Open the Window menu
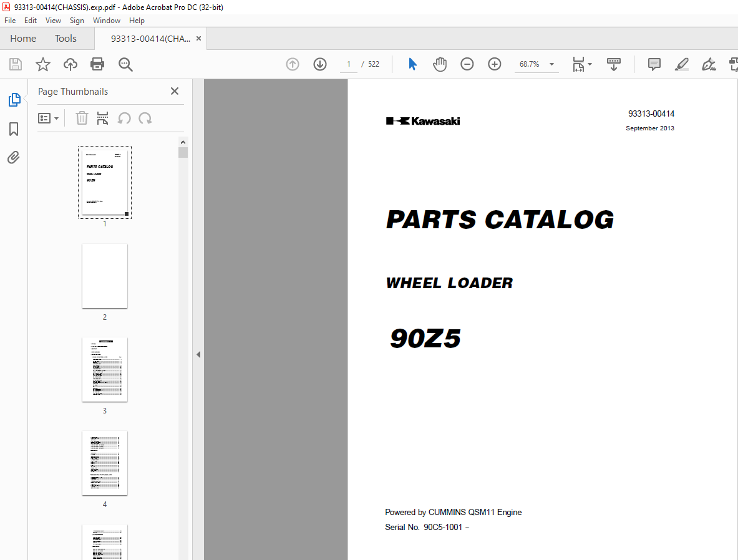 pyautogui.click(x=107, y=20)
